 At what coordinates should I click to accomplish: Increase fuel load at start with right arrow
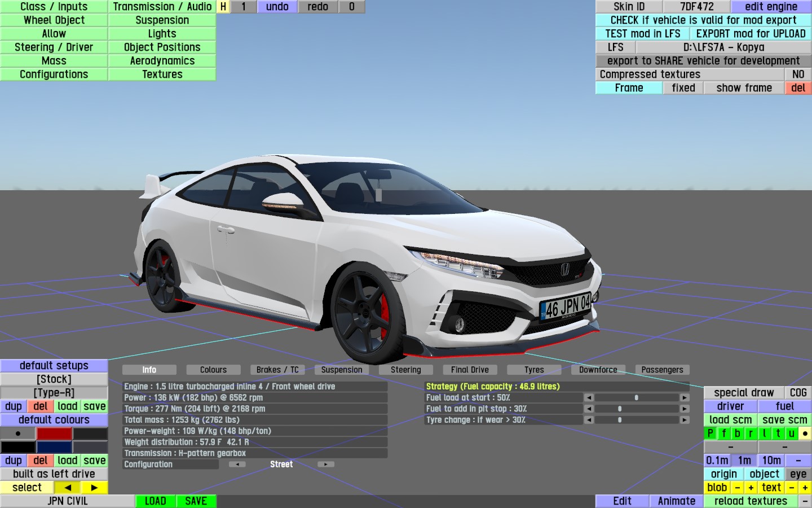coord(685,398)
